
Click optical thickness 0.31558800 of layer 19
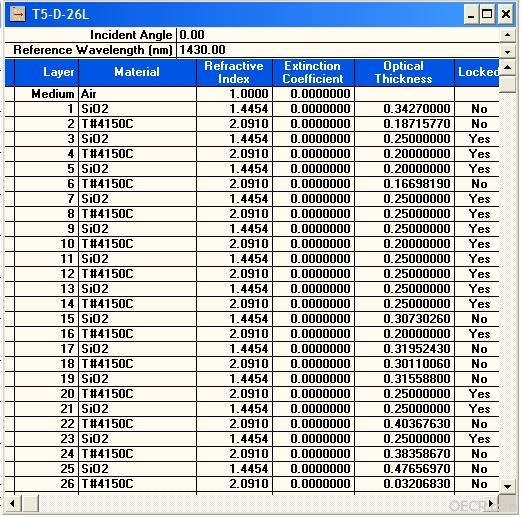(404, 379)
